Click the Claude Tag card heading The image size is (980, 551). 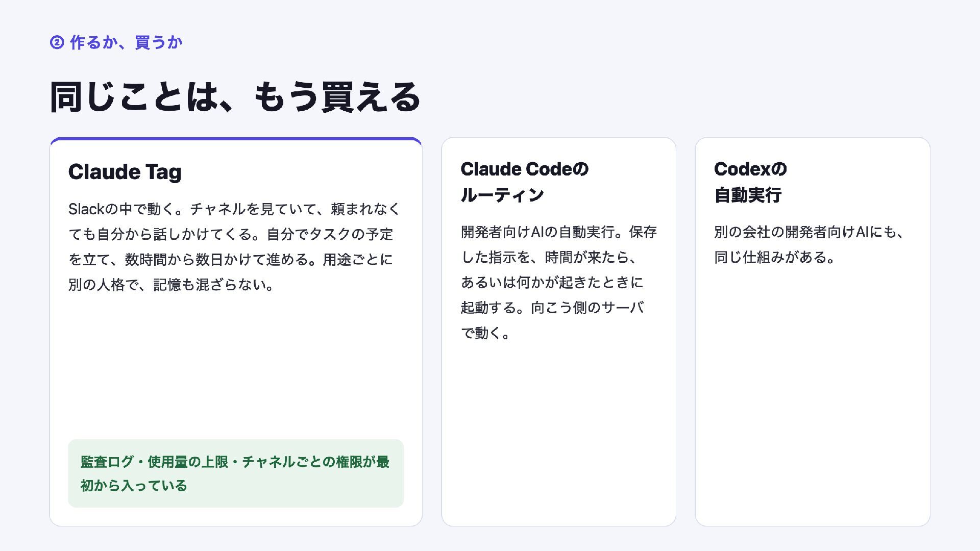(125, 172)
